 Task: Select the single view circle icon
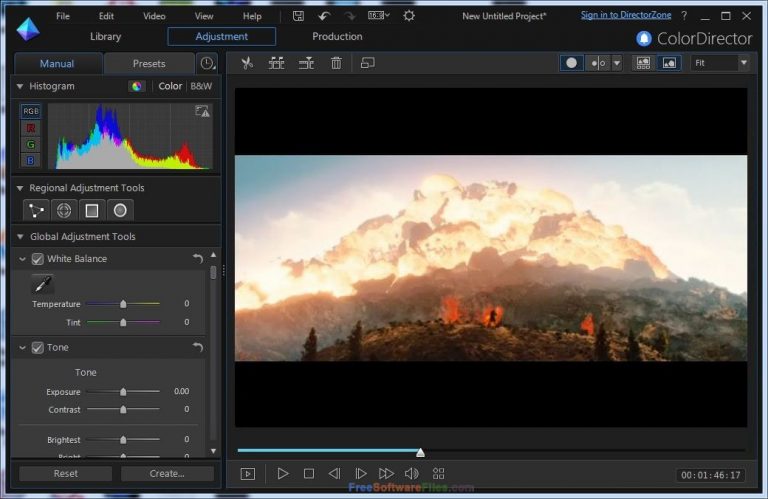(571, 63)
